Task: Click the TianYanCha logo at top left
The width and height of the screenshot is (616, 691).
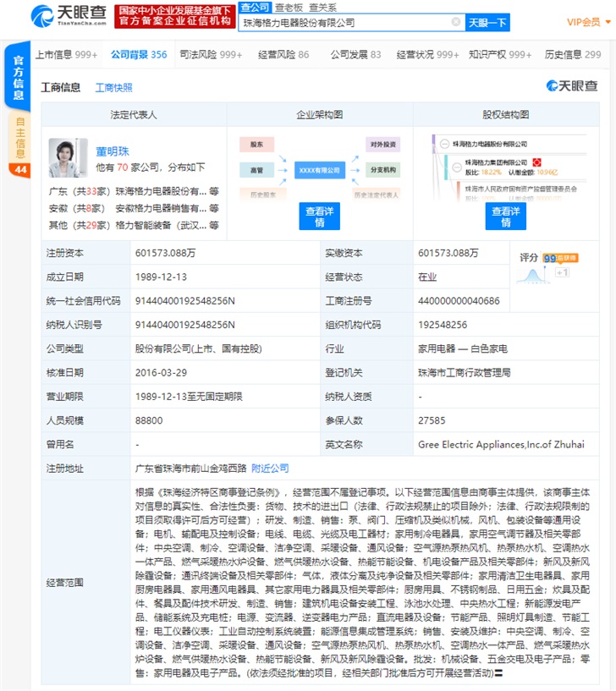Action: pyautogui.click(x=69, y=16)
